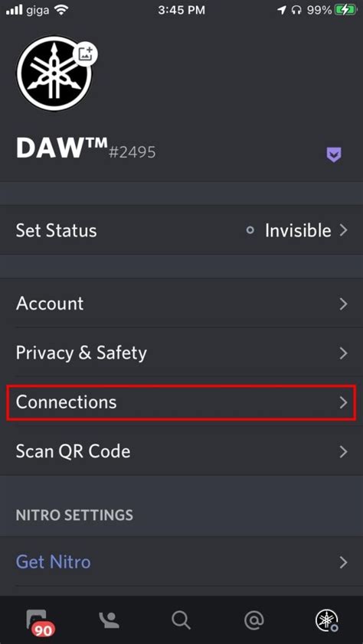Tap the Search magnifier icon
Image resolution: width=363 pixels, height=644 pixels.
[181, 620]
